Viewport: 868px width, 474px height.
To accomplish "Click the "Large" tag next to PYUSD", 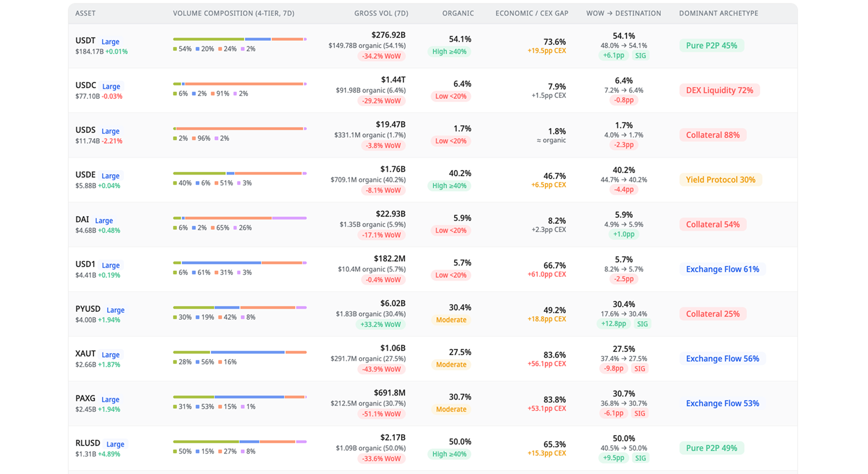I will pyautogui.click(x=116, y=310).
